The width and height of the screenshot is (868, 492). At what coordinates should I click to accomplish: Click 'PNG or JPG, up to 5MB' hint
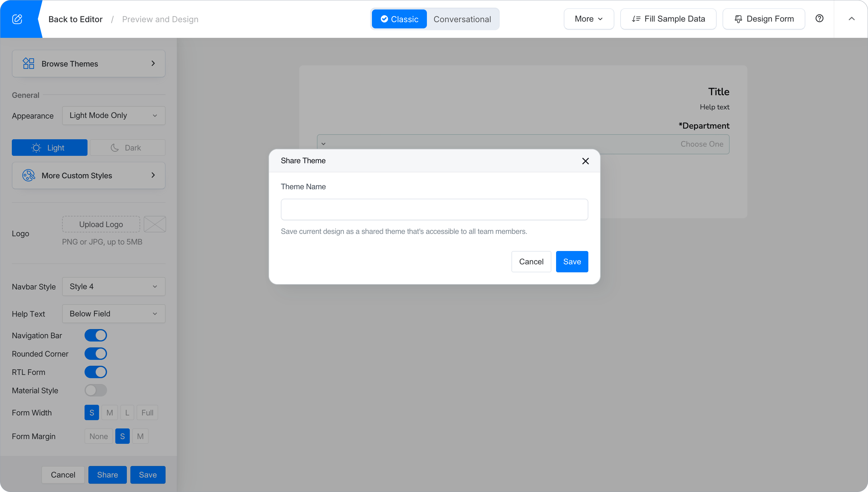(x=102, y=242)
